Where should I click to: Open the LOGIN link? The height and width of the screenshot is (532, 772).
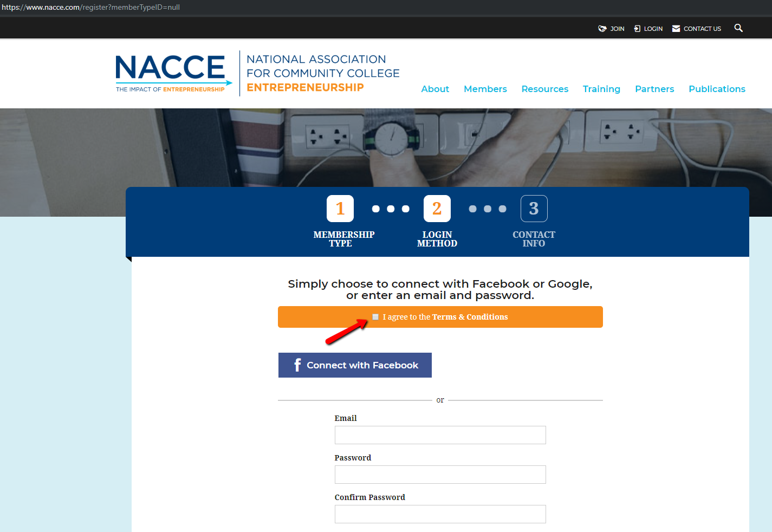click(653, 29)
